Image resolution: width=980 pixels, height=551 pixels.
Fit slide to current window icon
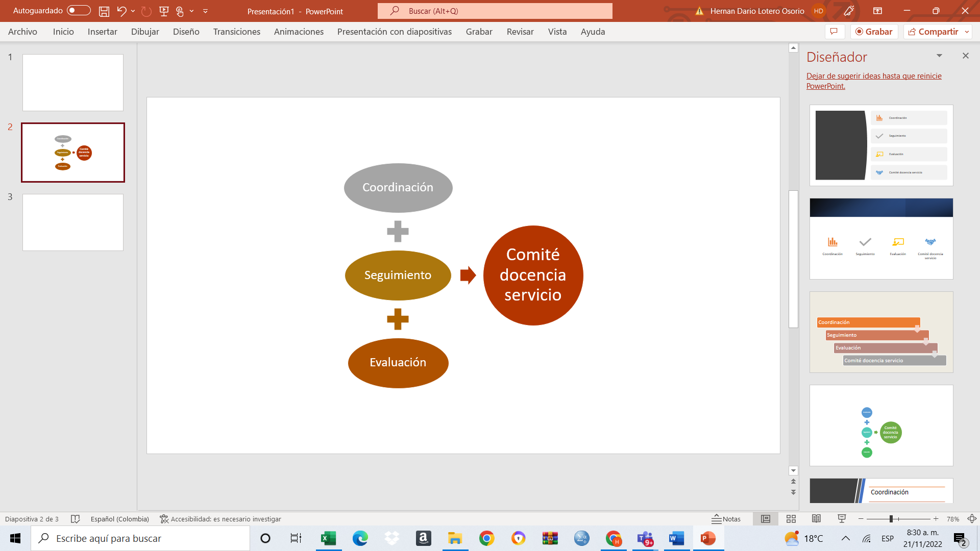972,519
